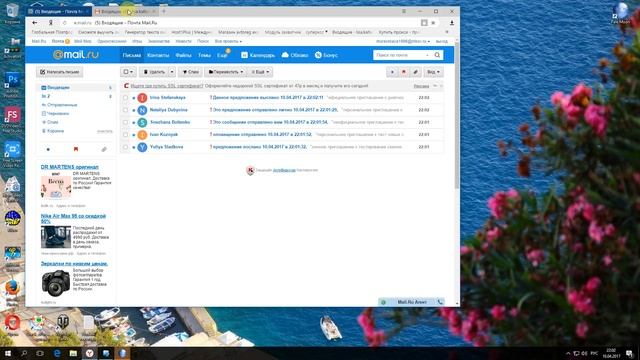
Task: Filter flagged letters using the red flag toolbar button
Action: [x=404, y=72]
